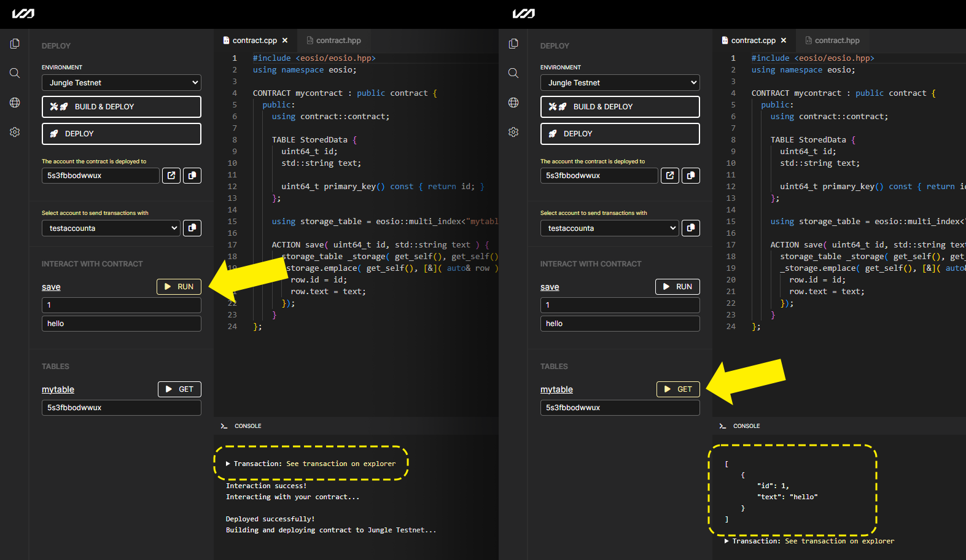Focus the mytable scope field, right panel
The height and width of the screenshot is (560, 966).
pyautogui.click(x=620, y=408)
